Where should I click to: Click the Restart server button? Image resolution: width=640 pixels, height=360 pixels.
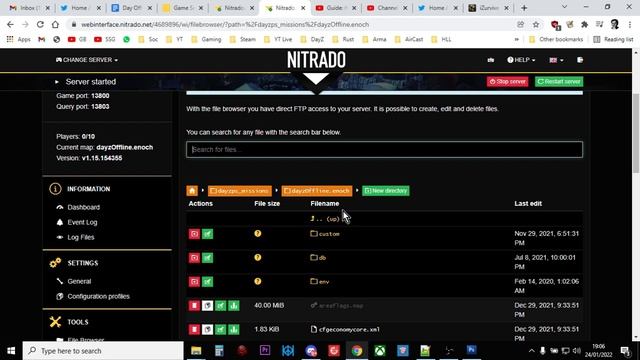559,82
